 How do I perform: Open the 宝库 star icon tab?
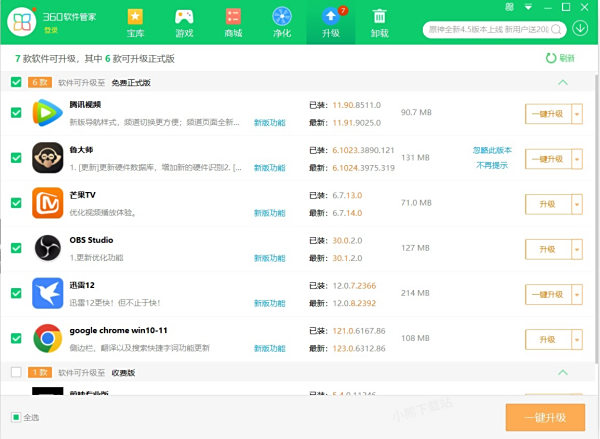tap(135, 17)
